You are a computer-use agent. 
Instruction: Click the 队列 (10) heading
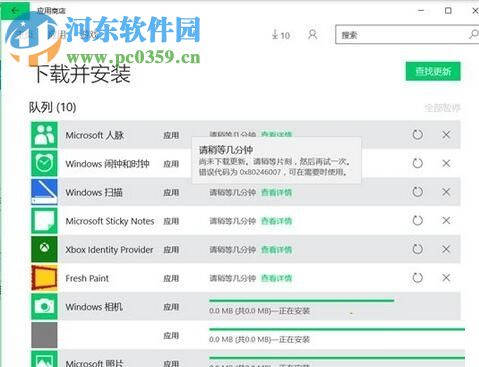pyautogui.click(x=53, y=107)
